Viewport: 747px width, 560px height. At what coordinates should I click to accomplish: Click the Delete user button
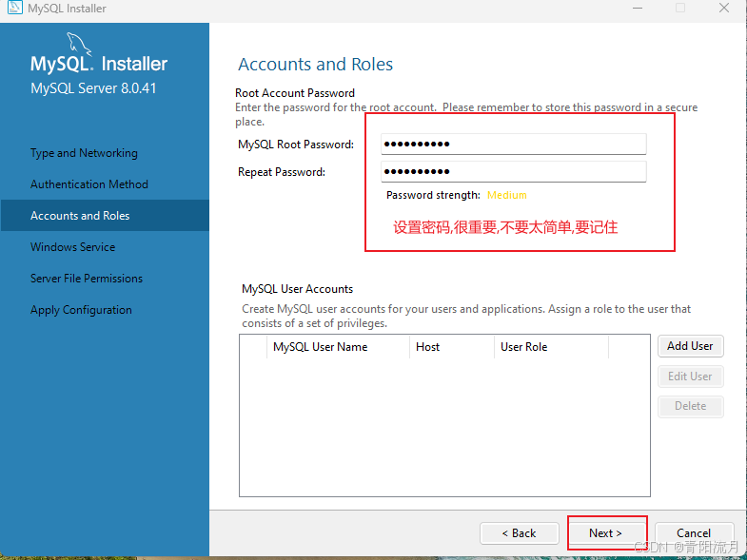pyautogui.click(x=690, y=406)
